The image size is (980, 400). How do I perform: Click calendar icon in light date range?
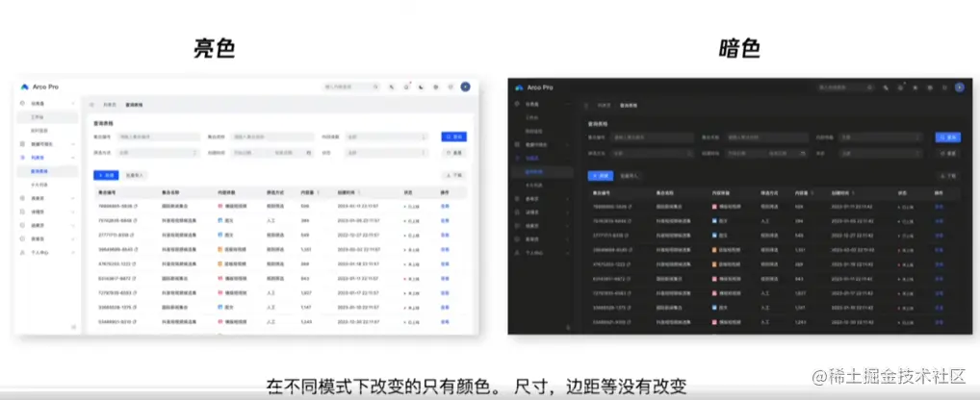(x=308, y=152)
